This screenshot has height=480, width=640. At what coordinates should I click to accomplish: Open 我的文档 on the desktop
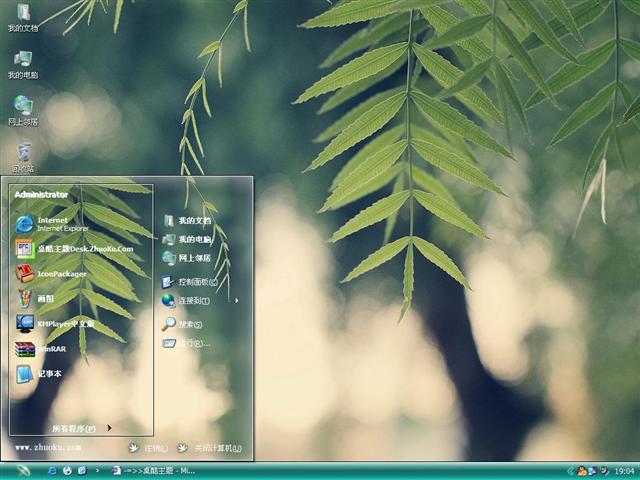coord(22,17)
